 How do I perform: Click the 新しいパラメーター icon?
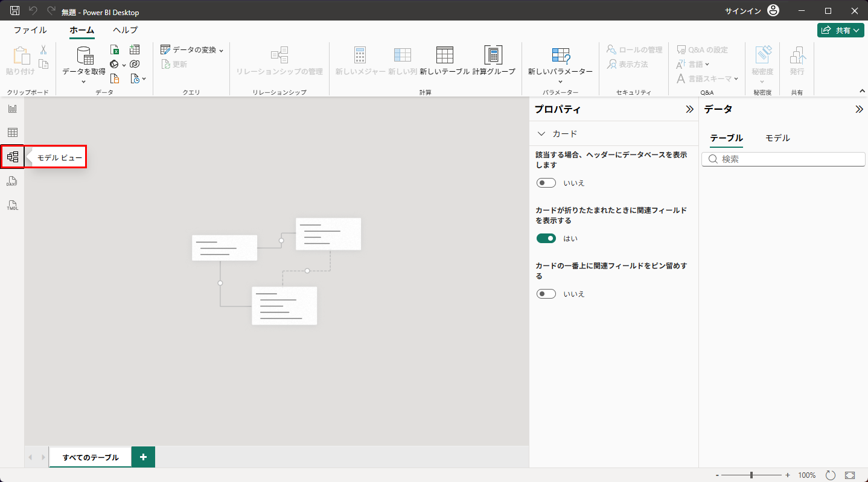point(561,55)
